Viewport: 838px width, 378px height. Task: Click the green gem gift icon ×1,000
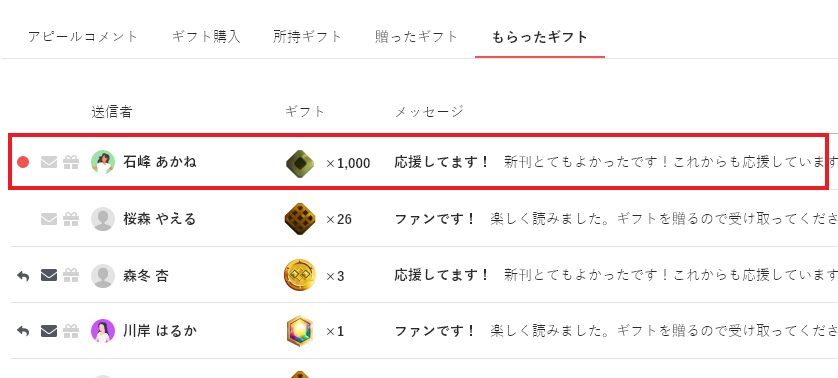click(x=300, y=163)
